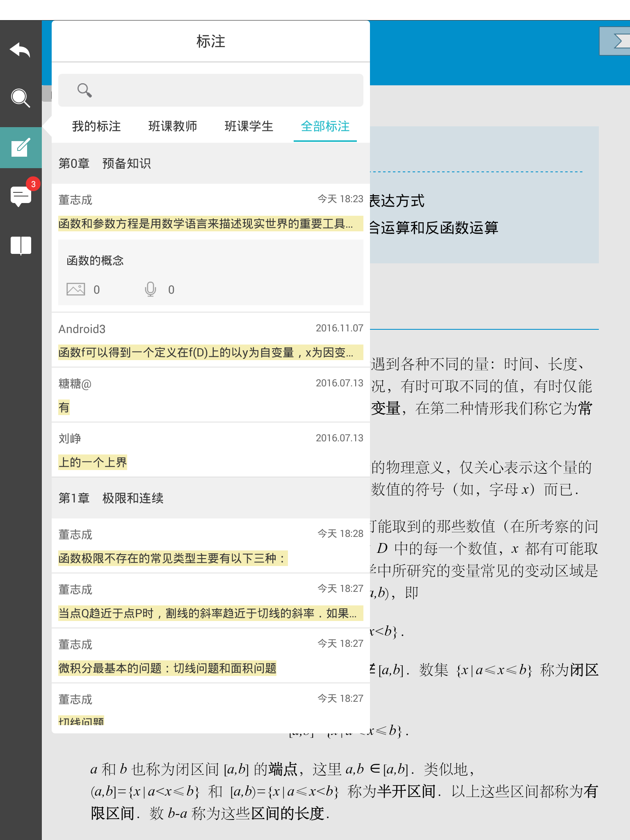Switch to 我的标注 tab
Screen dimensions: 630x840
pyautogui.click(x=96, y=126)
